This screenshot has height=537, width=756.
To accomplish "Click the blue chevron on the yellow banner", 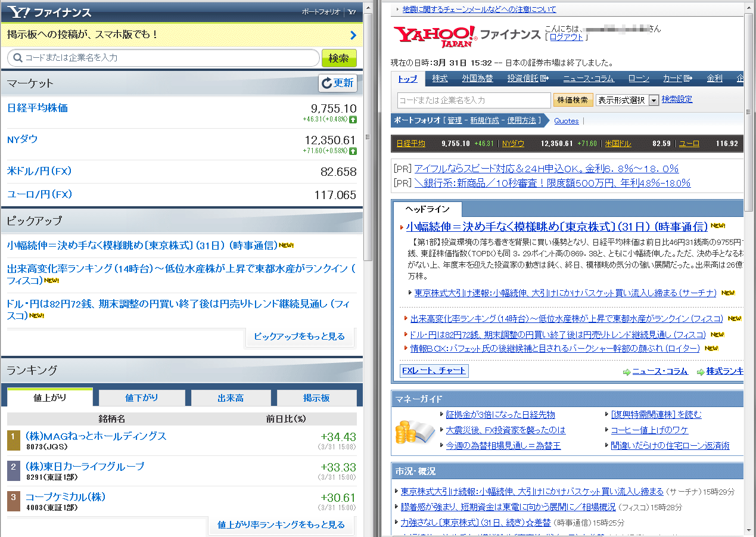I will [x=353, y=35].
